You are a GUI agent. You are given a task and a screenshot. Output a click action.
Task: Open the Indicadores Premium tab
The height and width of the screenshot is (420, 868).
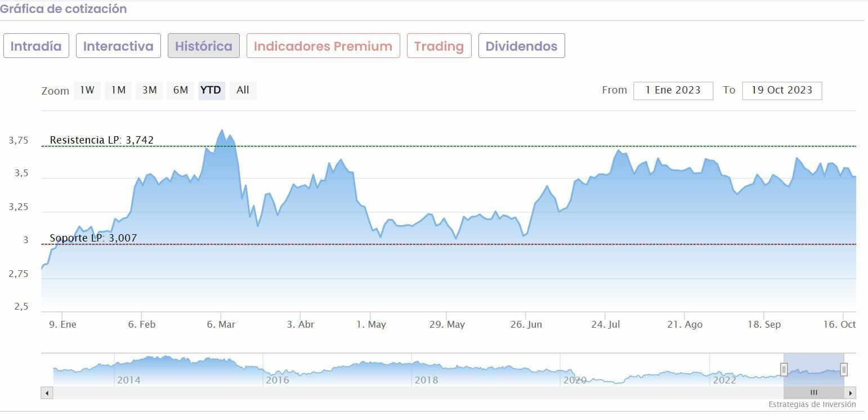tap(323, 46)
